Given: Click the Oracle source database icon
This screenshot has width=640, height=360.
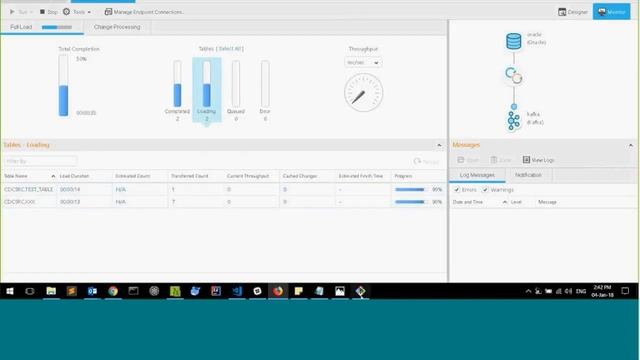Looking at the screenshot, I should click(513, 41).
